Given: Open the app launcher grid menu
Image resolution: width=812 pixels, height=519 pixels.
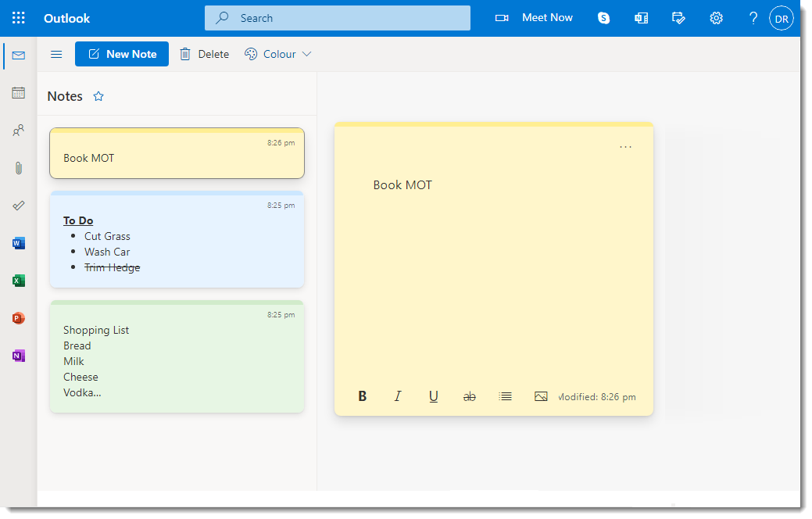Looking at the screenshot, I should (x=18, y=17).
